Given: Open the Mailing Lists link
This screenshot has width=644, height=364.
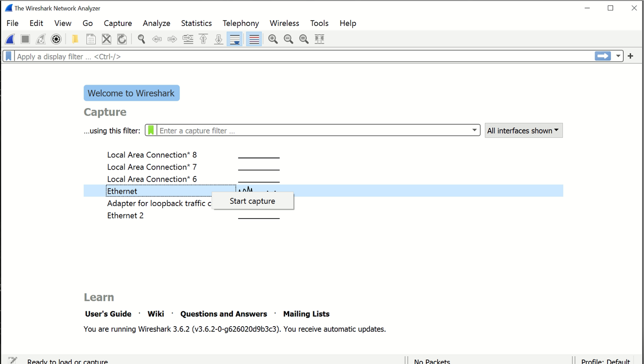Looking at the screenshot, I should pos(306,314).
